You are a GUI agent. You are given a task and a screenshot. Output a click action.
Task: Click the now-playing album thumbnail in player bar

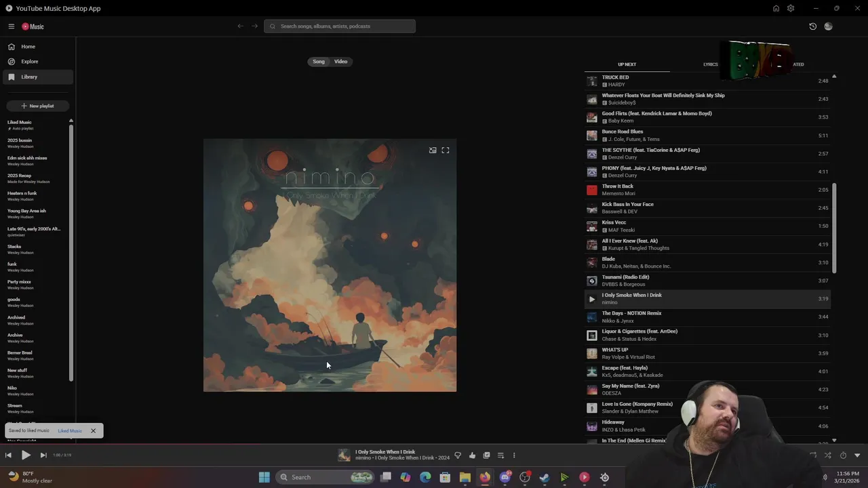pyautogui.click(x=344, y=455)
